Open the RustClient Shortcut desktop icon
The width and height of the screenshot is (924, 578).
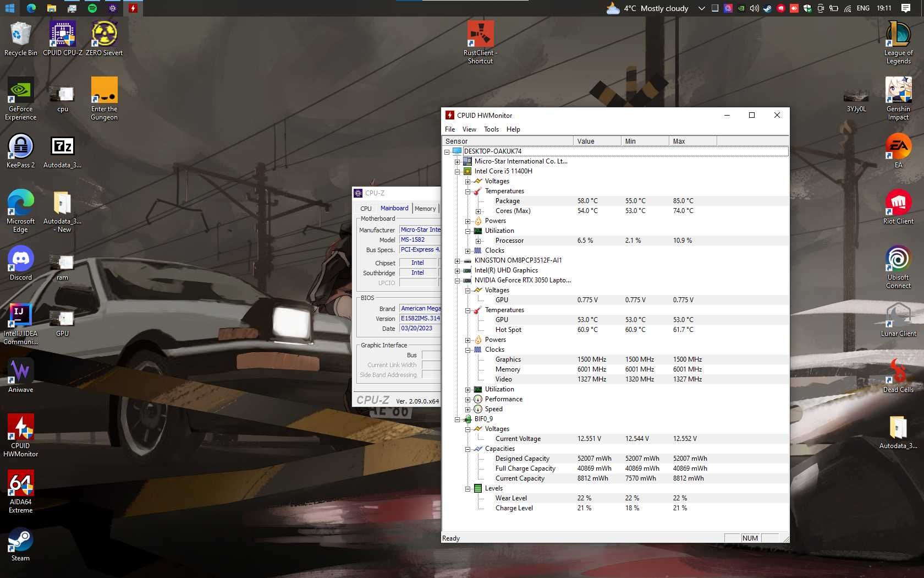480,42
